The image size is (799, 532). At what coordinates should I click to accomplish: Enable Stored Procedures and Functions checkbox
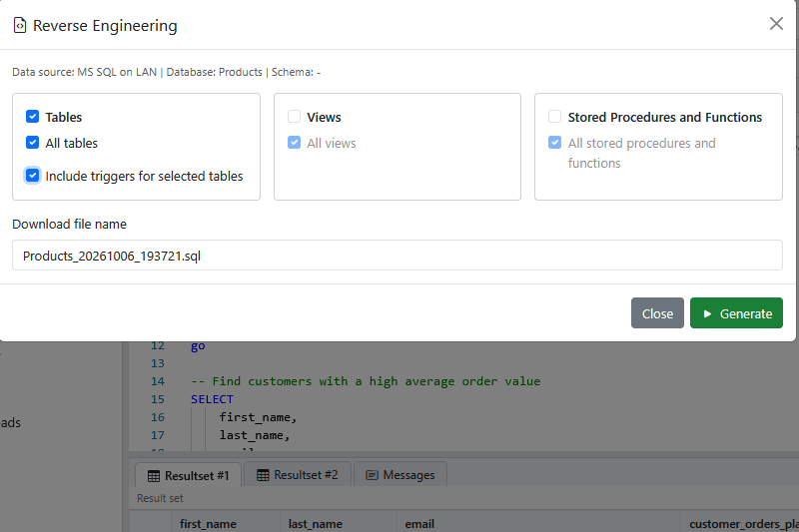coord(555,117)
